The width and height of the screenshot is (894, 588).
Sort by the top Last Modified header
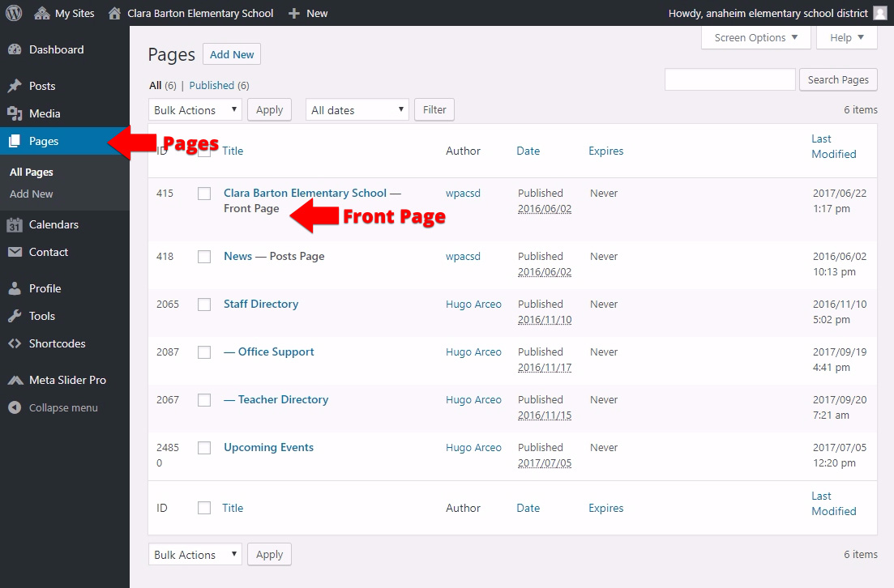[833, 147]
